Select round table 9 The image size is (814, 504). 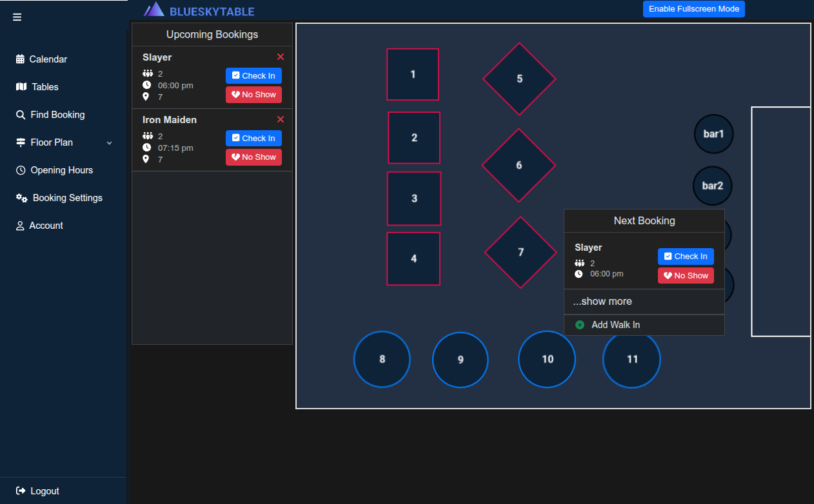461,360
